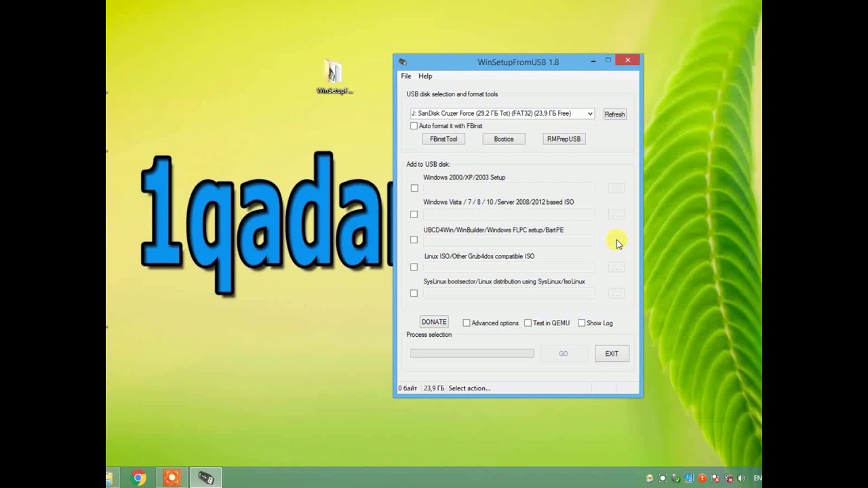Click the SysLinux bootsector path field
The width and height of the screenshot is (868, 488).
click(509, 293)
